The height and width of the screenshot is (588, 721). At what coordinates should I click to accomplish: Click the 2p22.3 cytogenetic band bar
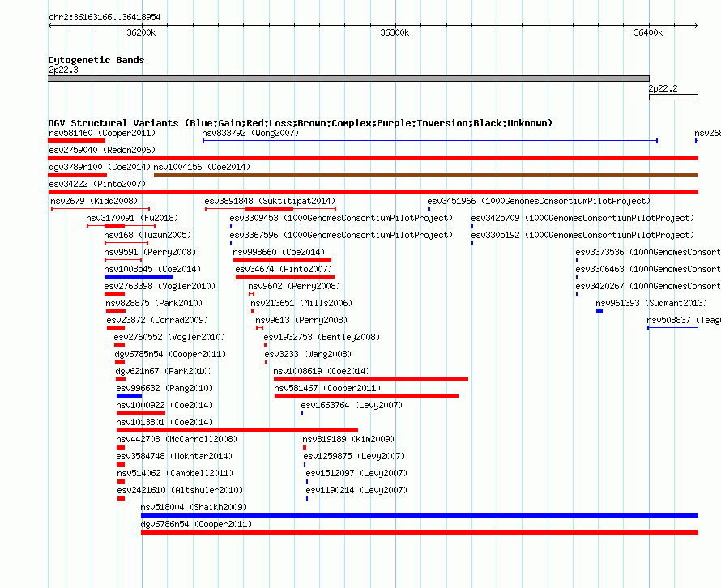348,79
